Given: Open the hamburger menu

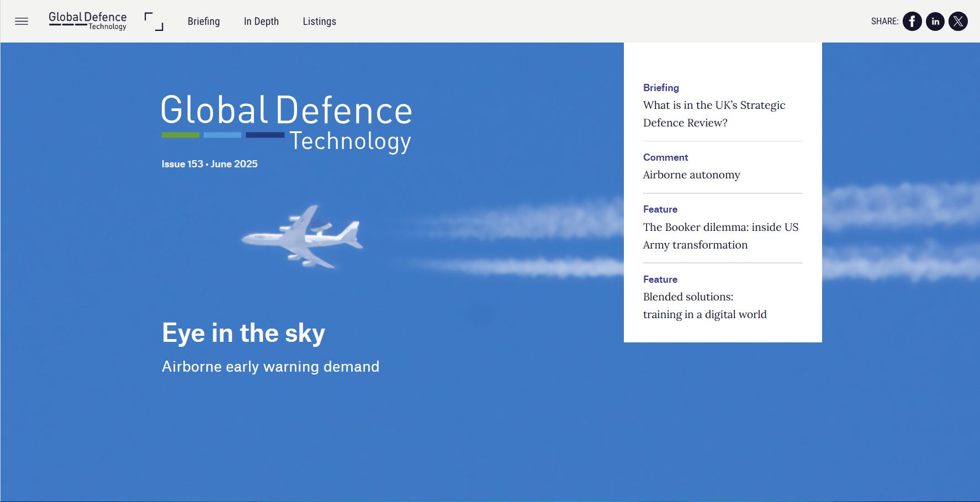Looking at the screenshot, I should (22, 22).
